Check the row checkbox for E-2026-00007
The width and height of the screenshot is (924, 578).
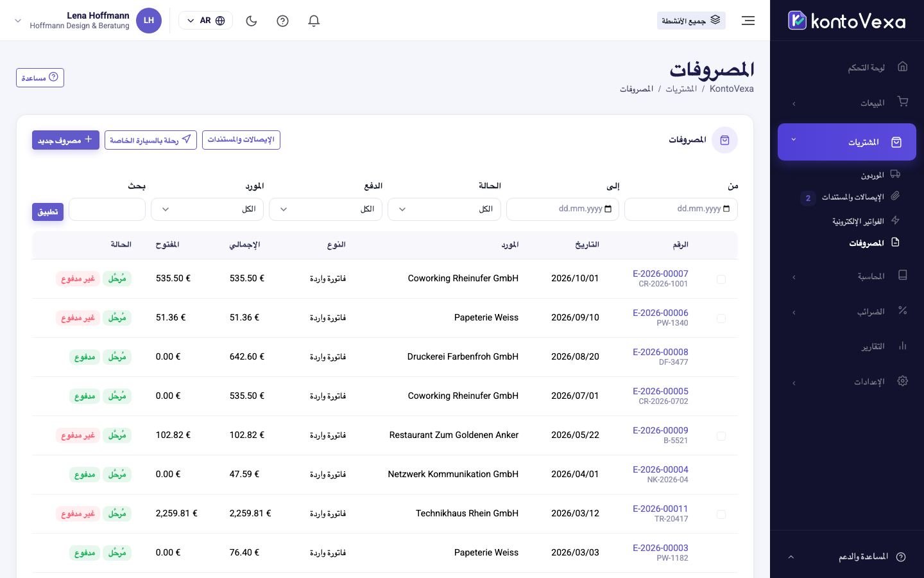(721, 279)
